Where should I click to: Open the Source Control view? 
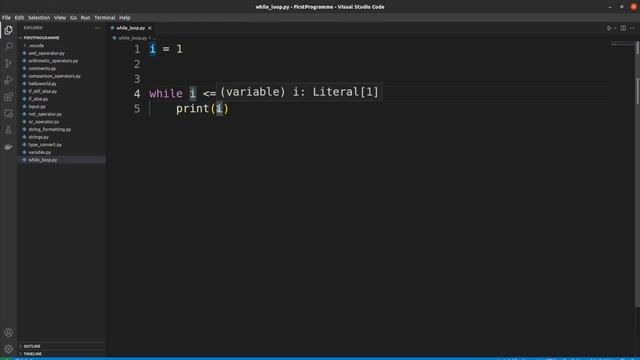[x=8, y=63]
